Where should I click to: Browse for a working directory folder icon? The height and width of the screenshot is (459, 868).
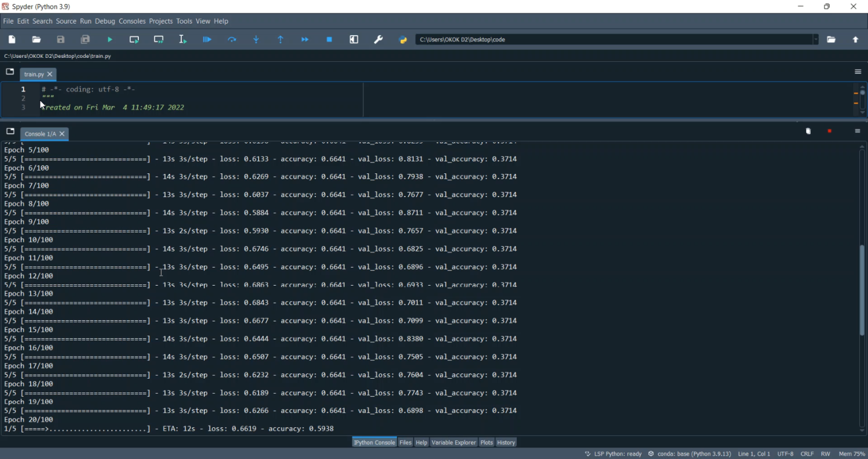[x=832, y=40]
